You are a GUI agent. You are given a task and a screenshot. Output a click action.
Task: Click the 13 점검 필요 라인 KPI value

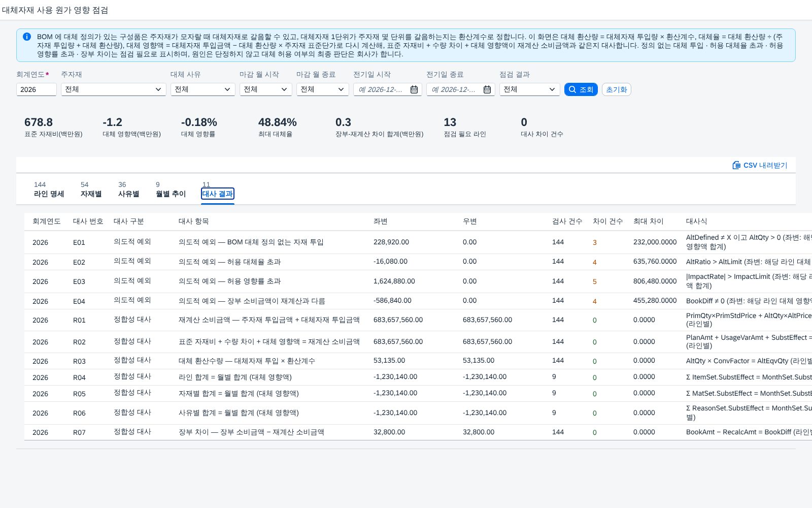click(450, 122)
